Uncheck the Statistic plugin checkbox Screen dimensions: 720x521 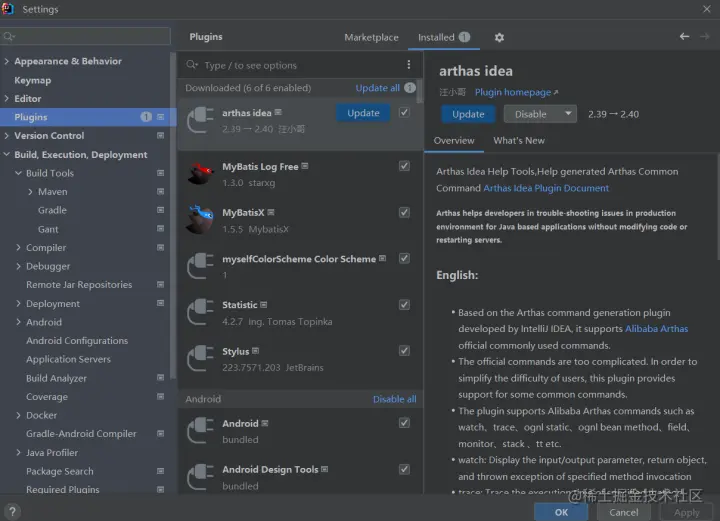coord(404,305)
